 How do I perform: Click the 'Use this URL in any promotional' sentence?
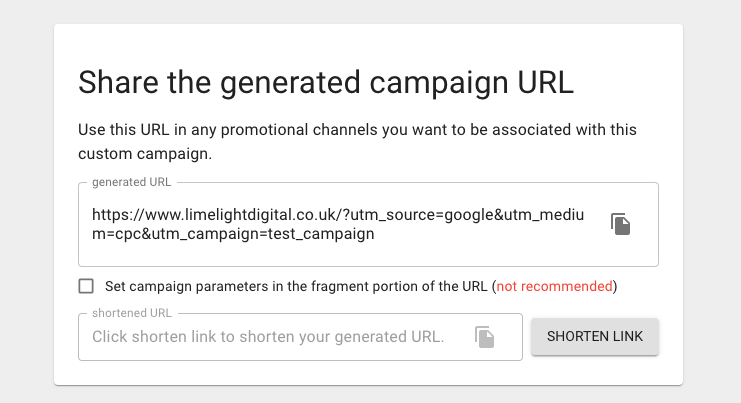(357, 130)
